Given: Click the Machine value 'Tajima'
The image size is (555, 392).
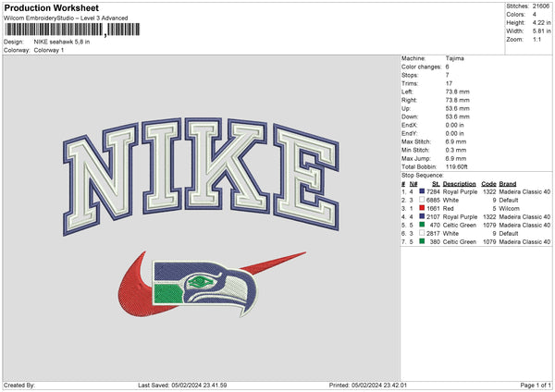Looking at the screenshot, I should pos(454,58).
